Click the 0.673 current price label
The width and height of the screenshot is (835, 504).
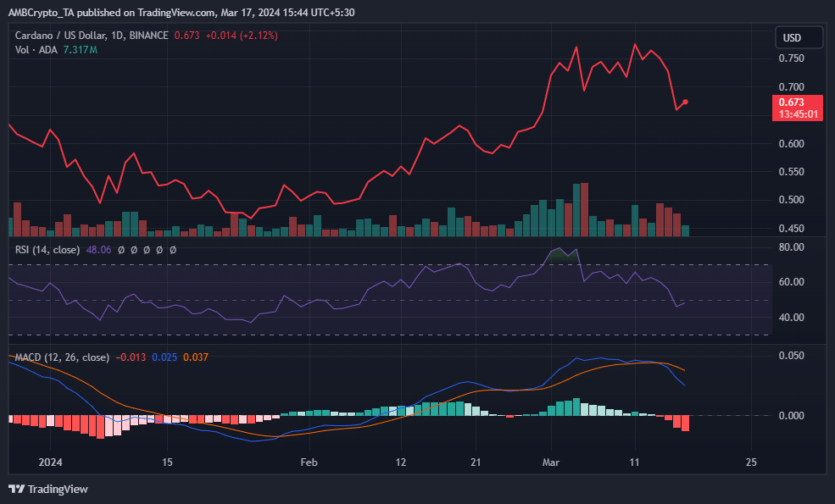(798, 102)
